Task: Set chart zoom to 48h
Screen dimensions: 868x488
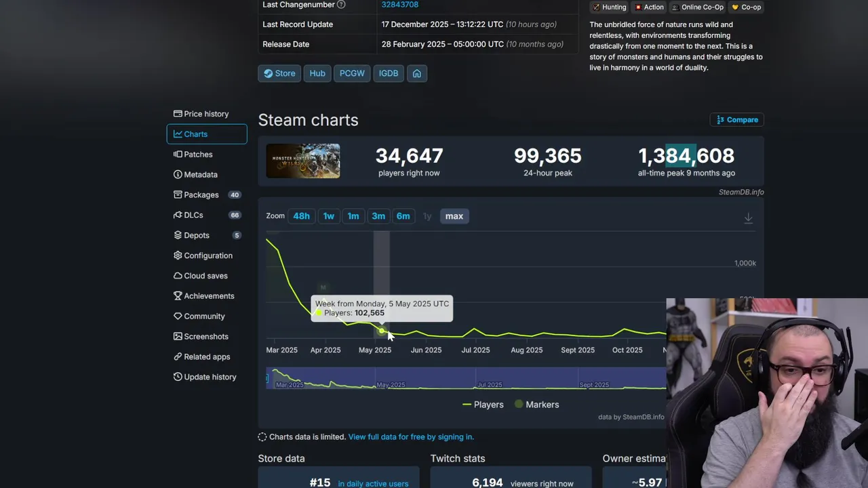Action: coord(301,216)
